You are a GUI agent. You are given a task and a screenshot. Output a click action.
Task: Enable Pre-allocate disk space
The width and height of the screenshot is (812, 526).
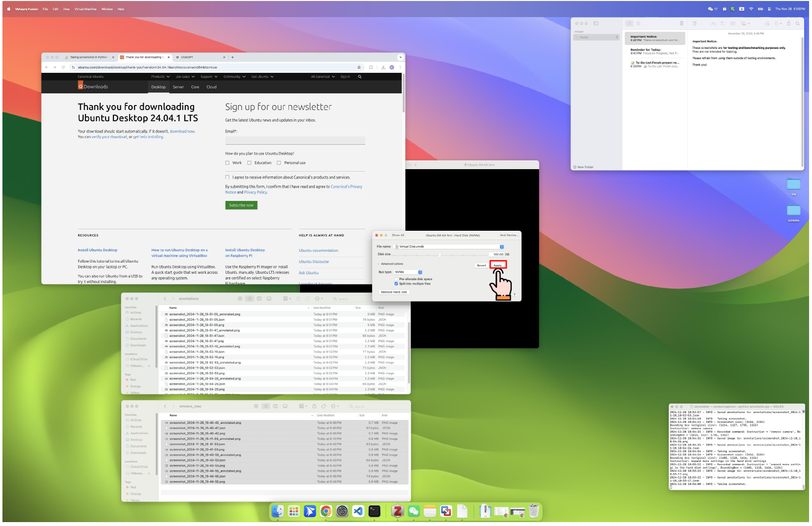396,279
